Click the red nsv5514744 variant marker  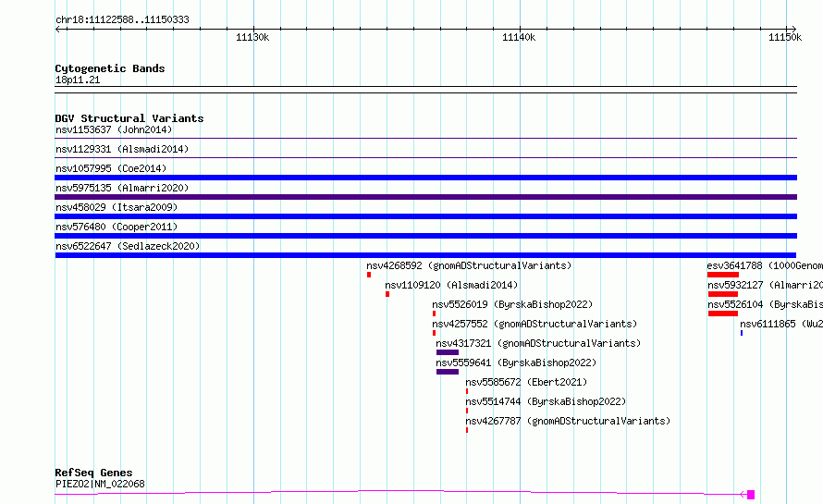[x=467, y=411]
